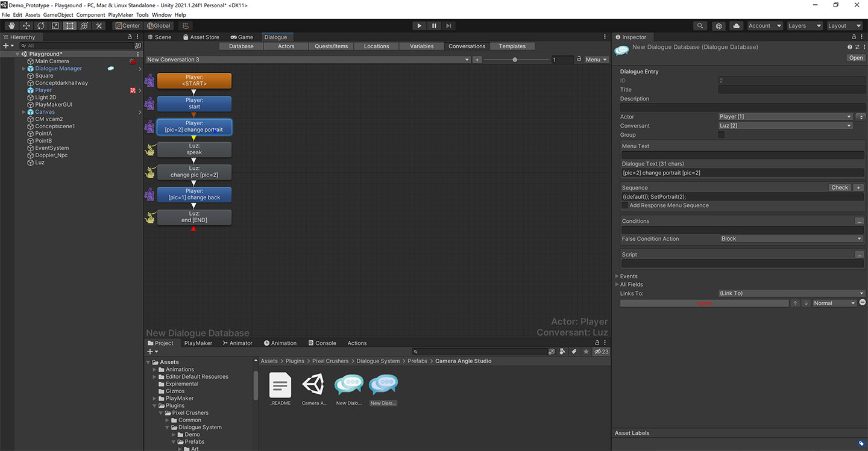Open the Actor Player [1] dropdown

(x=785, y=117)
